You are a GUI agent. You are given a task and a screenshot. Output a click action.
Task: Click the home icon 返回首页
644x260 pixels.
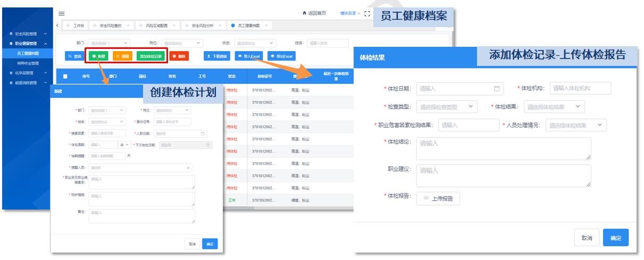click(x=314, y=13)
